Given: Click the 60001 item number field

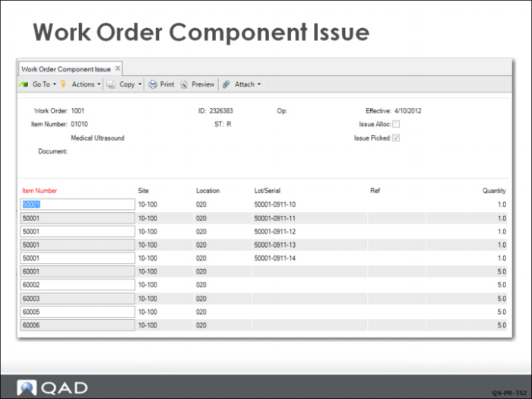Looking at the screenshot, I should click(78, 271).
